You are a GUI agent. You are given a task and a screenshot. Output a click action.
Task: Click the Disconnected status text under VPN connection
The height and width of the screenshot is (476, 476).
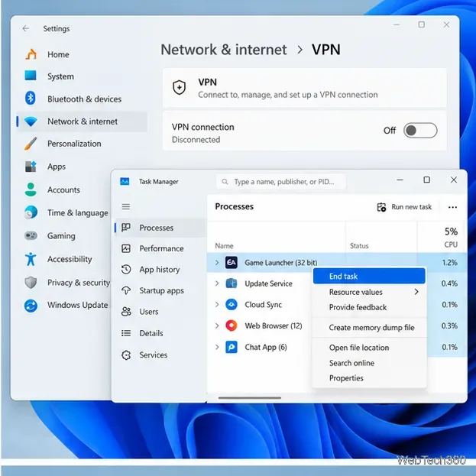(196, 140)
